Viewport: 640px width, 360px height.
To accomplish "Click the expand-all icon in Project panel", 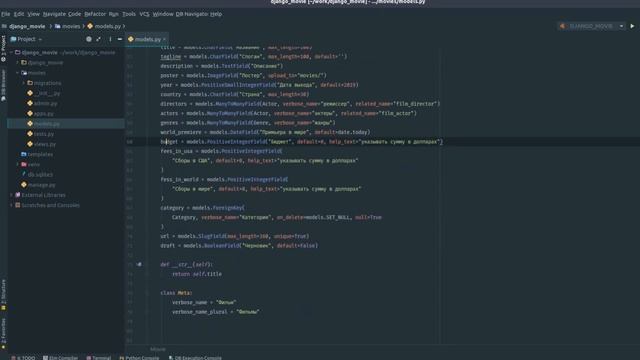I will coord(98,39).
